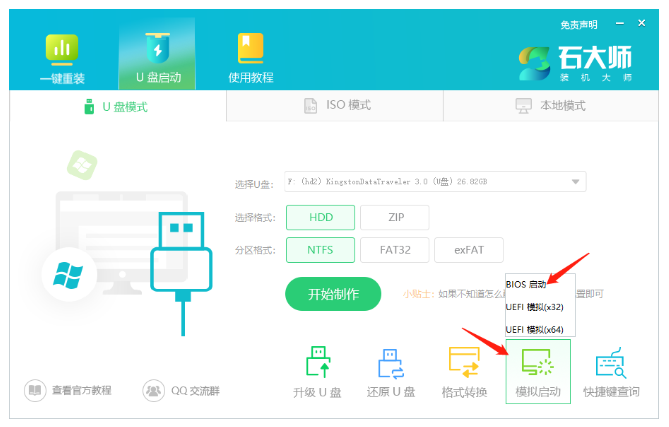Choose BIOS 启动 from the popup menu
Viewport: 669px width, 427px height.
(527, 284)
